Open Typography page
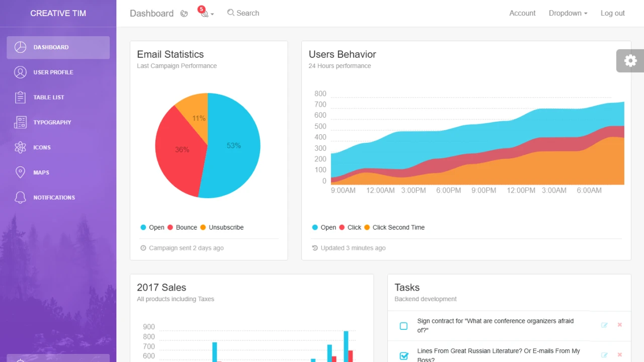The width and height of the screenshot is (644, 362). coord(58,122)
